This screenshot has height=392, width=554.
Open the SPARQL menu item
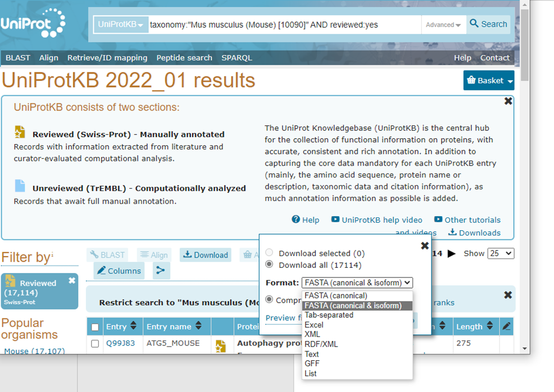237,58
